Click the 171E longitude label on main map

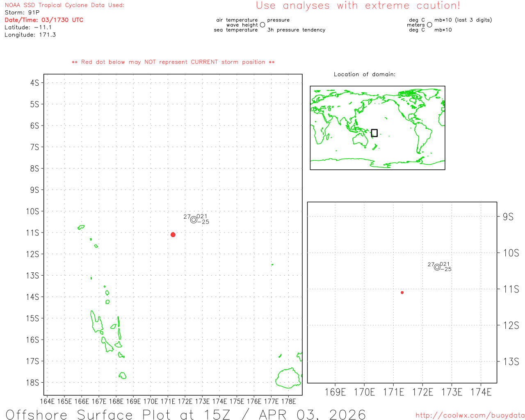coord(168,402)
